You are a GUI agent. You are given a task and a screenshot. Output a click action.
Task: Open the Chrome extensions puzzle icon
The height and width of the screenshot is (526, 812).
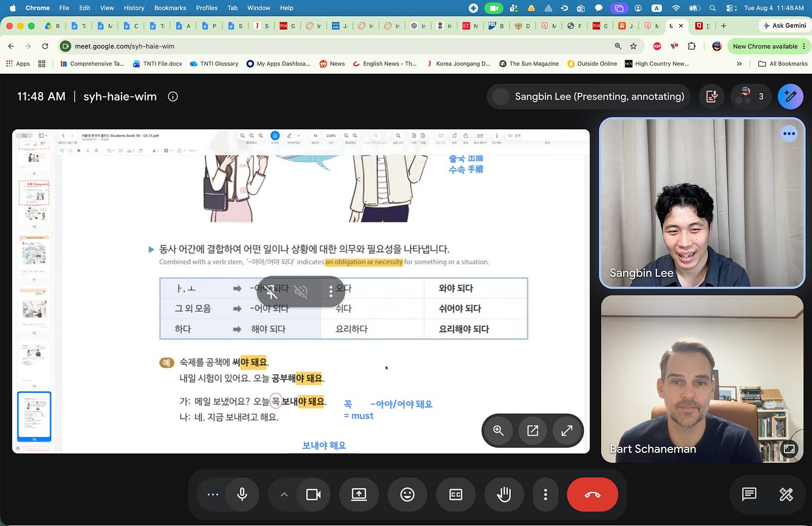tap(692, 46)
